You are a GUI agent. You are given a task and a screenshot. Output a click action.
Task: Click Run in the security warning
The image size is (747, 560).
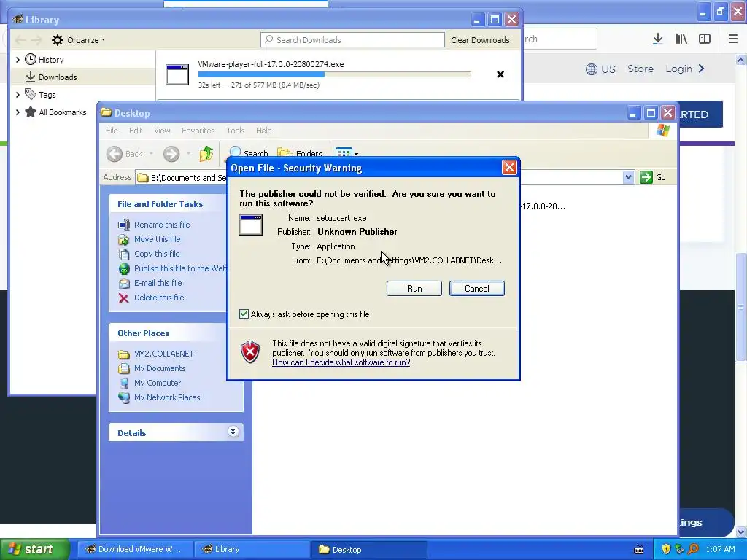click(x=414, y=289)
